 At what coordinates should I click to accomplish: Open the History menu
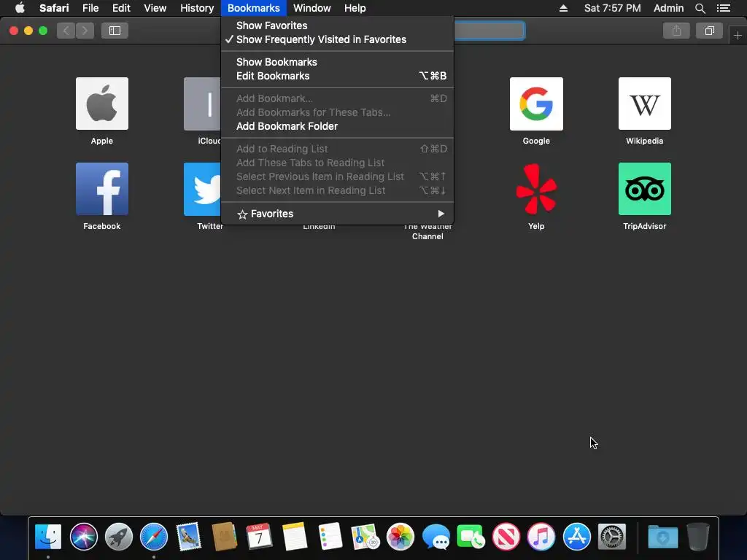click(x=197, y=8)
